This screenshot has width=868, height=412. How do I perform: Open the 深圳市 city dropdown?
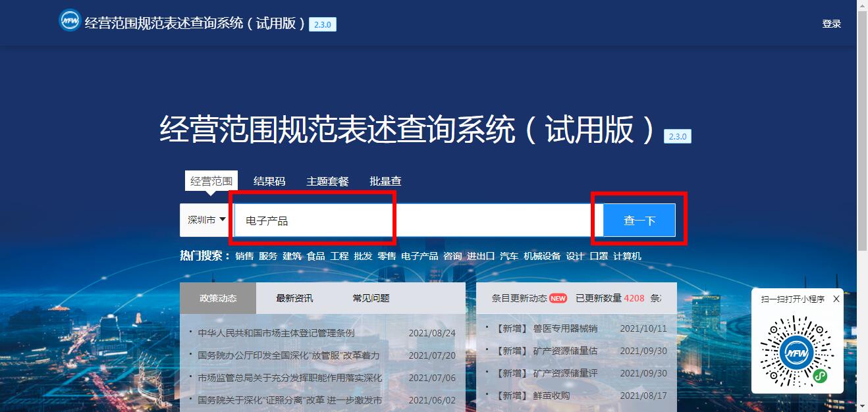point(206,220)
